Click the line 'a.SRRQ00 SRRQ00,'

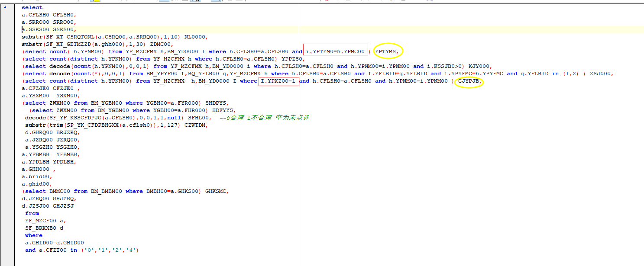pyautogui.click(x=49, y=22)
